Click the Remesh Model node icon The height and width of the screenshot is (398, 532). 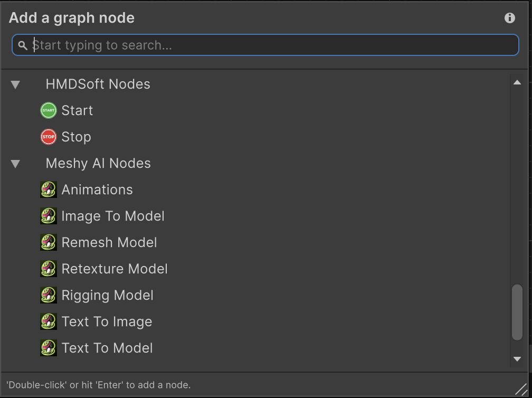tap(49, 242)
